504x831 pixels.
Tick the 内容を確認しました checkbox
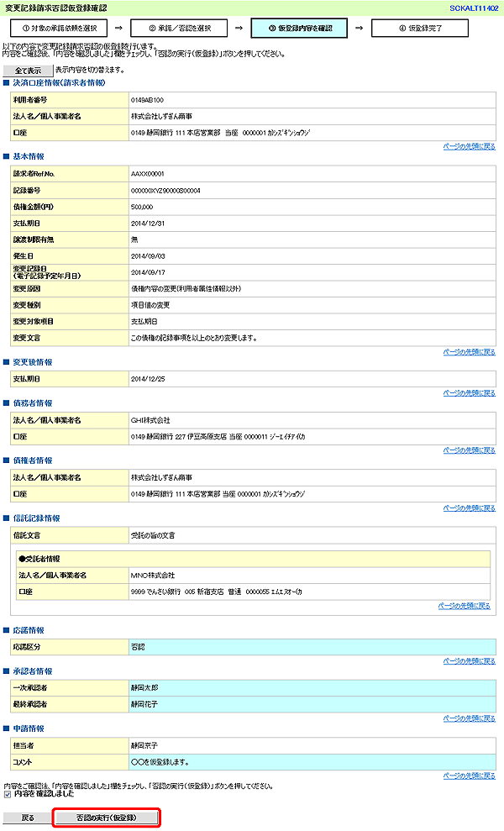[8, 795]
